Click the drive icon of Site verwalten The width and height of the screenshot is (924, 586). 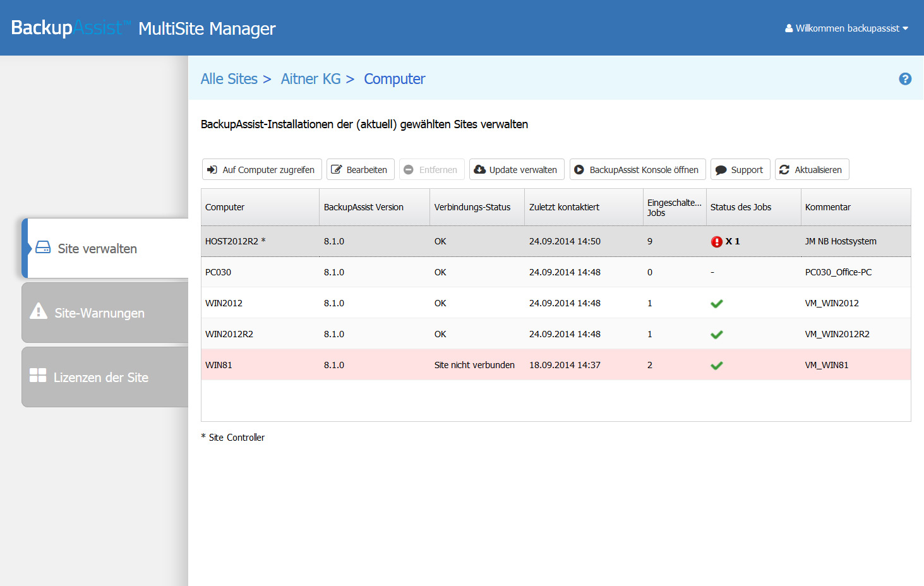(x=43, y=248)
